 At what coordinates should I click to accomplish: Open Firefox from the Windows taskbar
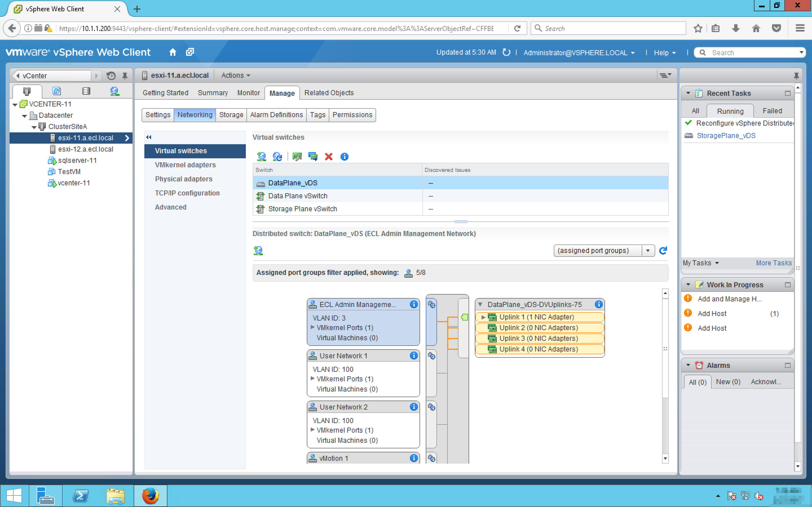(150, 496)
